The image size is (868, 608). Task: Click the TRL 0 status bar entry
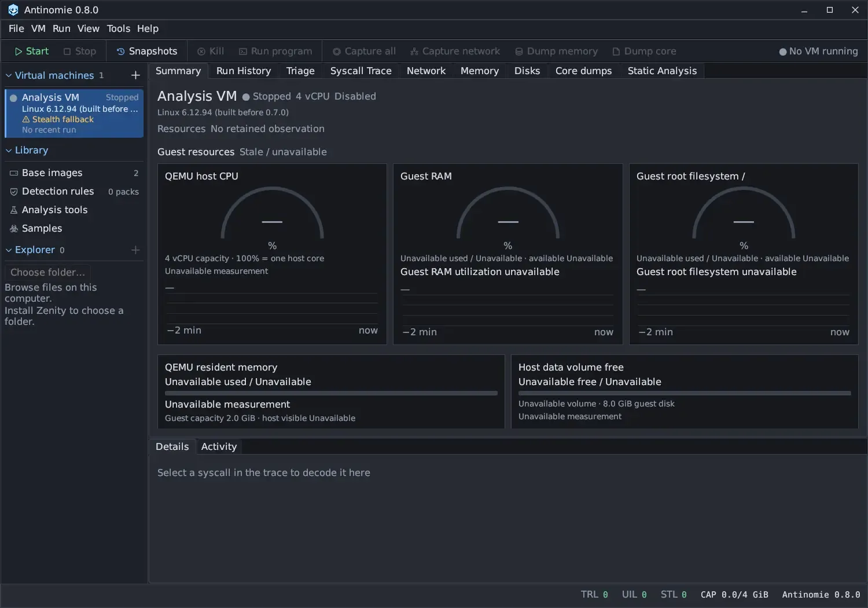[x=594, y=595]
